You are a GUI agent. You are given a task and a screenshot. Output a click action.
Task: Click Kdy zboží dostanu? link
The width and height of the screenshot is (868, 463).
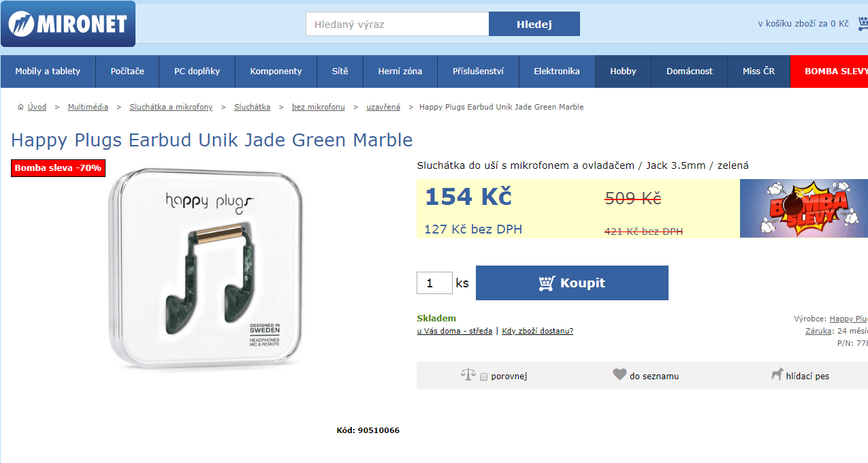pos(538,331)
